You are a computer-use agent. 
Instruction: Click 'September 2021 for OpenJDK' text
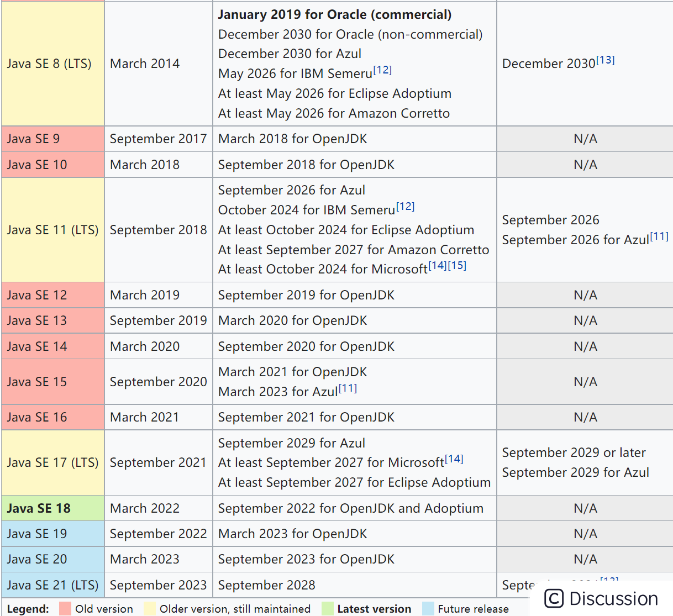click(x=307, y=417)
